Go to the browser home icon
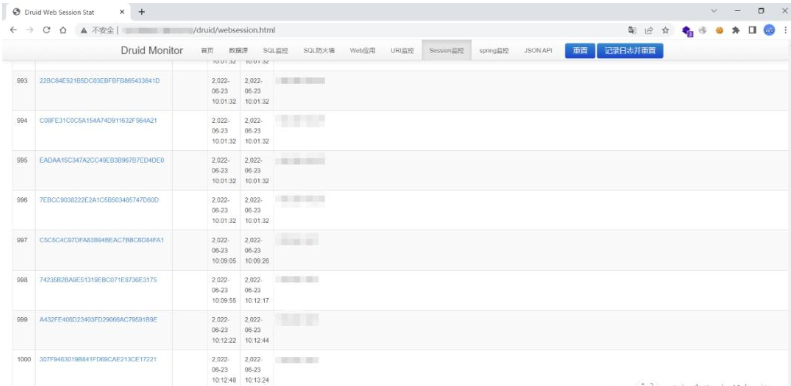The image size is (791, 386). point(63,30)
